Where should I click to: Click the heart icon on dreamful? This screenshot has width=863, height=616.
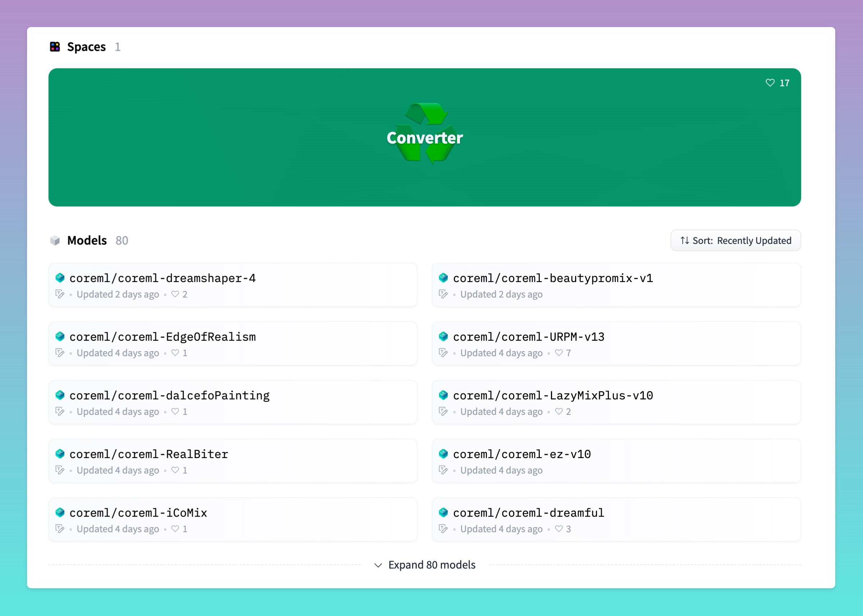point(559,529)
